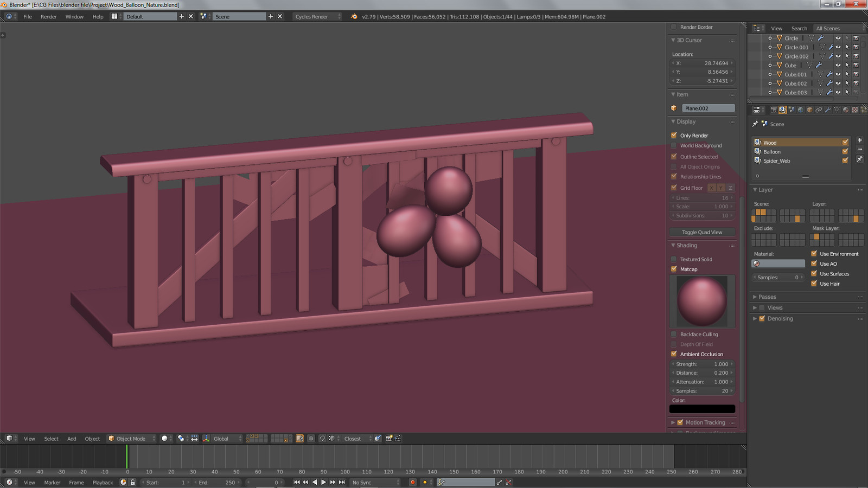Open the Render tab in Properties editor
Image resolution: width=868 pixels, height=488 pixels.
[x=774, y=110]
